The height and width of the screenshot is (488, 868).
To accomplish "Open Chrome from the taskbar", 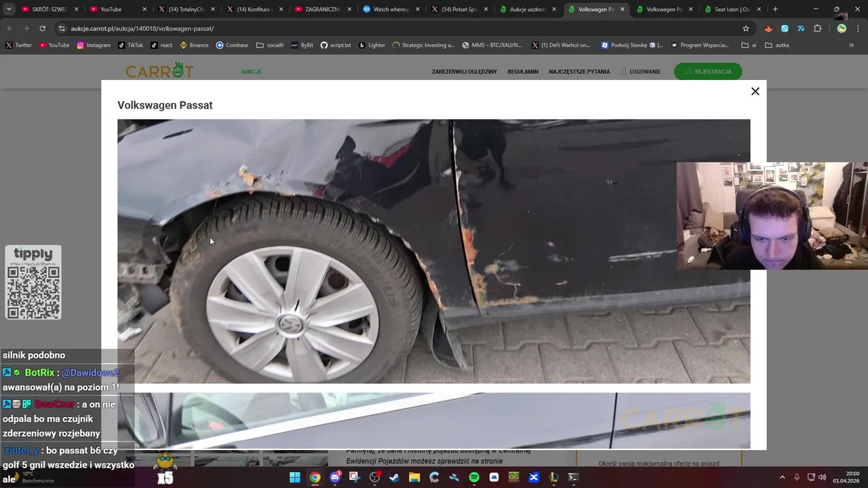I will 315,477.
